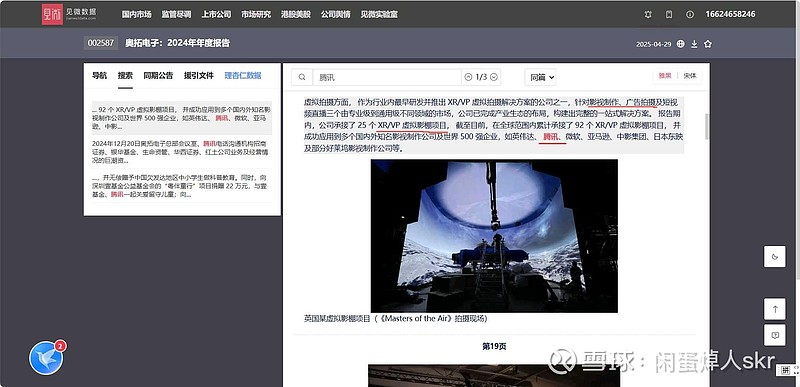Viewport: 800px width, 387px height.
Task: Click report title 奥拓电子：2024年年度报告
Action: [178, 43]
